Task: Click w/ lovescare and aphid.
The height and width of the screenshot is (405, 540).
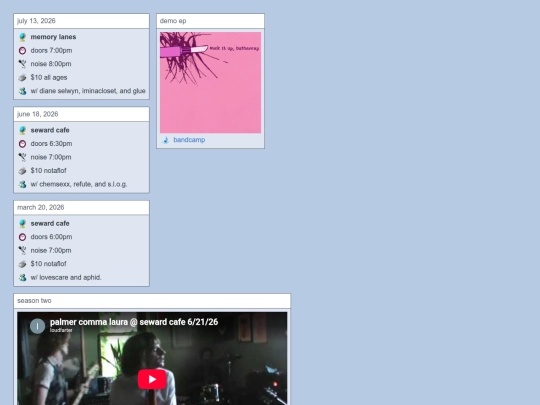Action: (x=66, y=278)
